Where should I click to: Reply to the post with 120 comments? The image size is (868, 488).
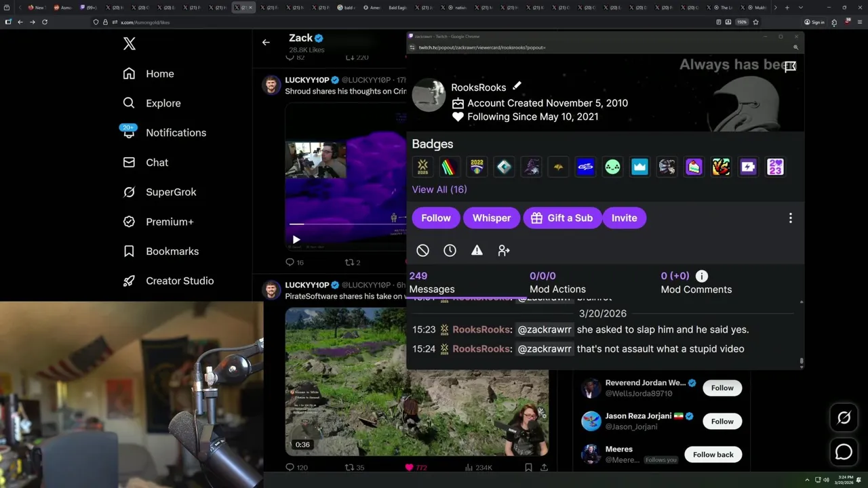(296, 467)
